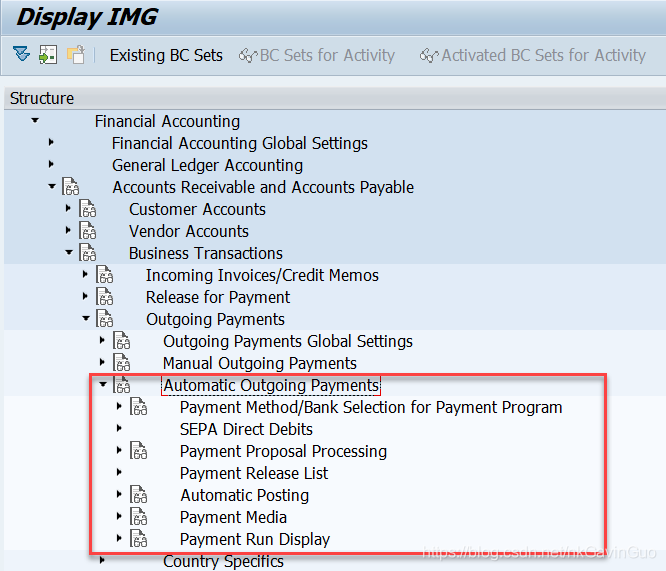The width and height of the screenshot is (666, 571).
Task: Open Existing BC Sets
Action: click(166, 55)
